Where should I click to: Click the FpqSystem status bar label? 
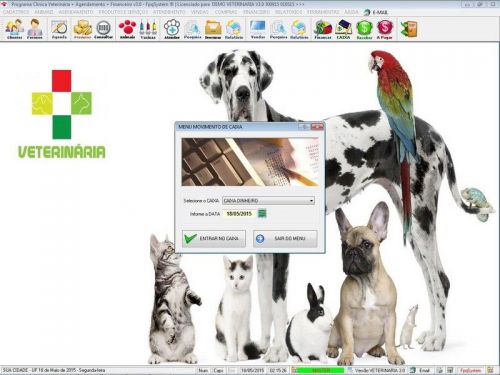point(471,370)
